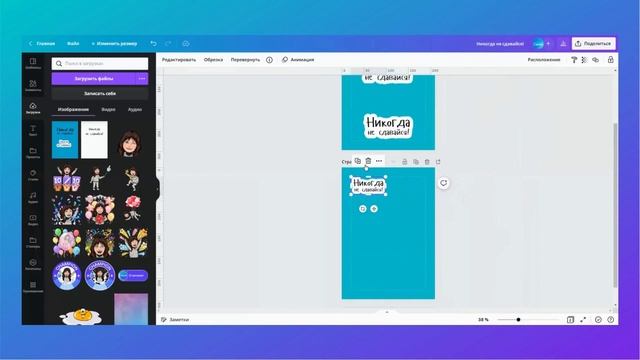Click the transparency icon in toolbar
Viewport: 640px width, 360px height.
click(584, 60)
